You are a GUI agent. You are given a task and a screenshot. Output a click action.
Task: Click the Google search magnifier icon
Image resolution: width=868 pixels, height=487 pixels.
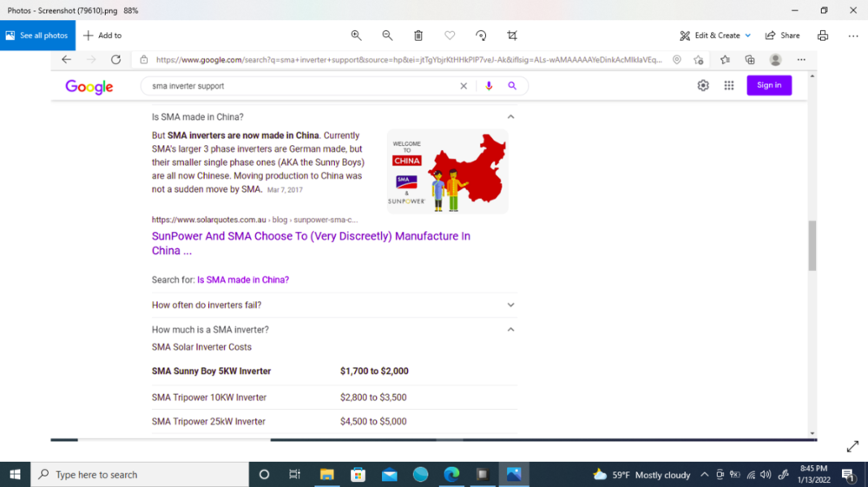pyautogui.click(x=512, y=86)
